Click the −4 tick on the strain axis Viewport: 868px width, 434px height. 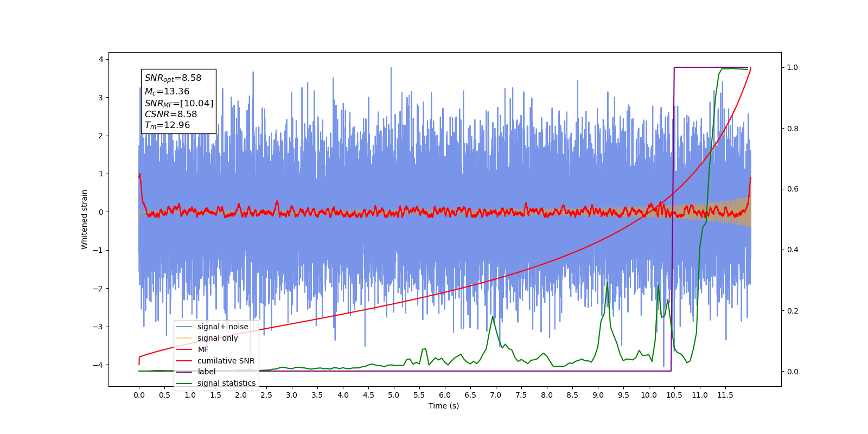[x=98, y=365]
